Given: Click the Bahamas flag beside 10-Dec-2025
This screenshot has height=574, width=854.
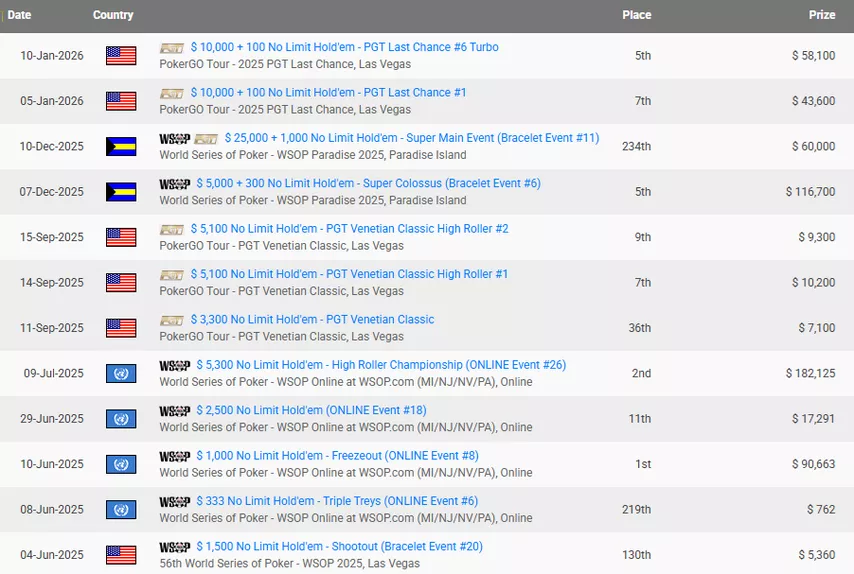Looking at the screenshot, I should pos(121,147).
